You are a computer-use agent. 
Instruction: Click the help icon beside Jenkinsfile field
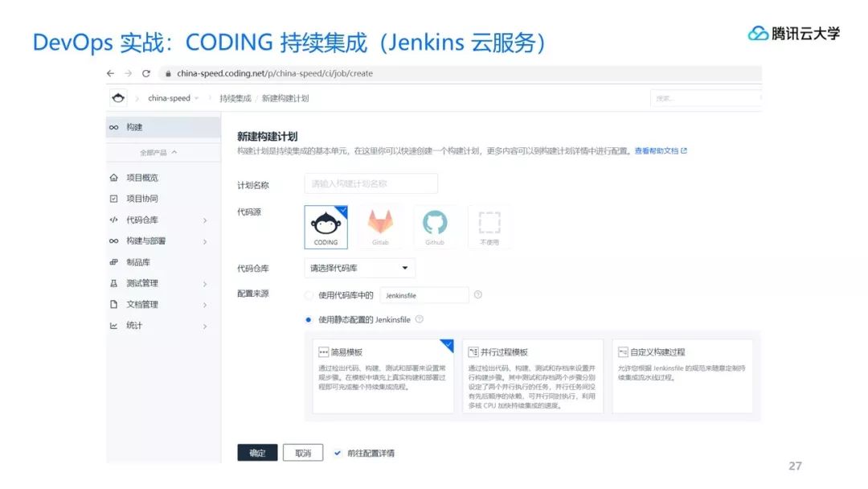[x=477, y=294]
